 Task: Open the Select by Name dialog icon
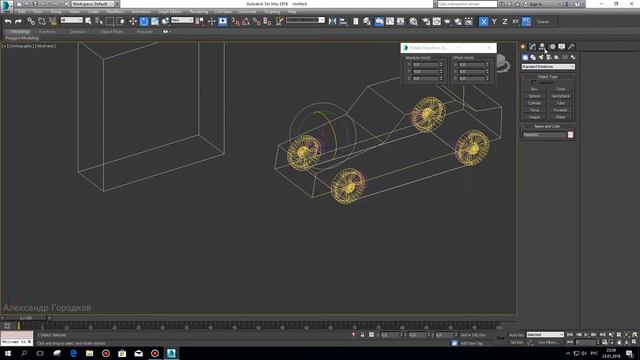[x=99, y=21]
